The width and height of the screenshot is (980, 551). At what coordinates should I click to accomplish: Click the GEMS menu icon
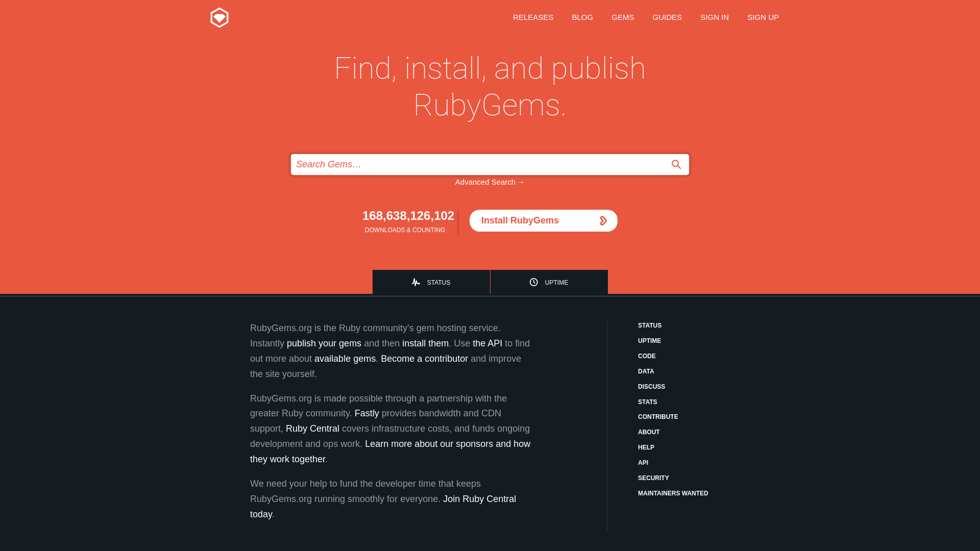(623, 17)
